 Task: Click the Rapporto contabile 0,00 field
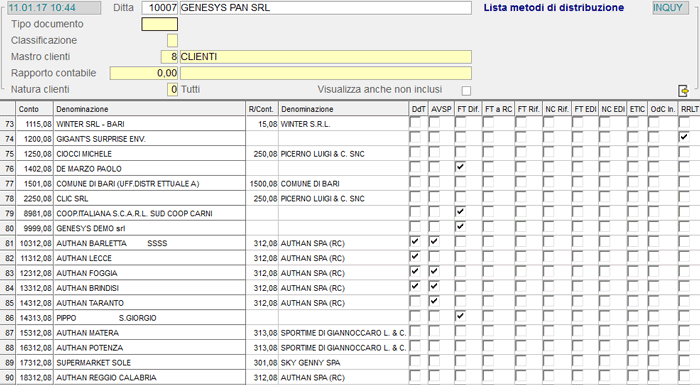144,73
